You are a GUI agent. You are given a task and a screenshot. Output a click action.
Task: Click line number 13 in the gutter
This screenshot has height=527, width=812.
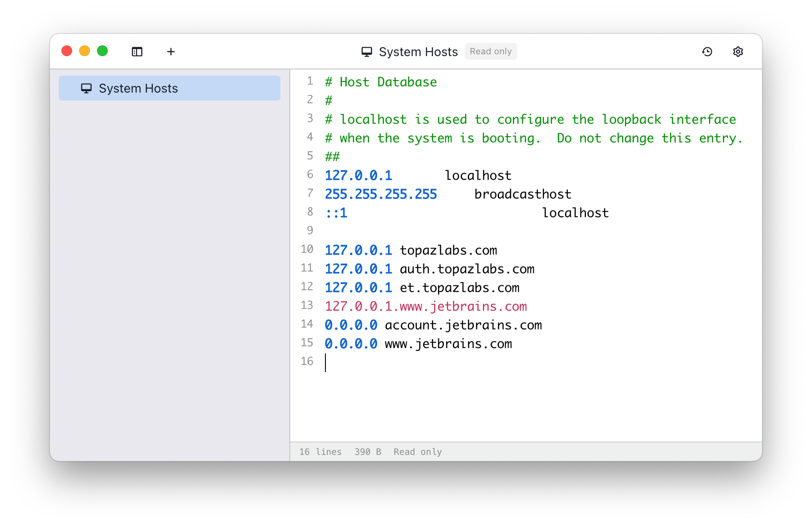tap(307, 305)
